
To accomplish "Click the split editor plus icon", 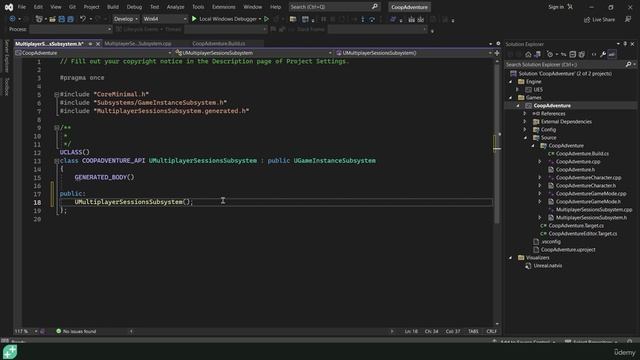I will pyautogui.click(x=497, y=53).
